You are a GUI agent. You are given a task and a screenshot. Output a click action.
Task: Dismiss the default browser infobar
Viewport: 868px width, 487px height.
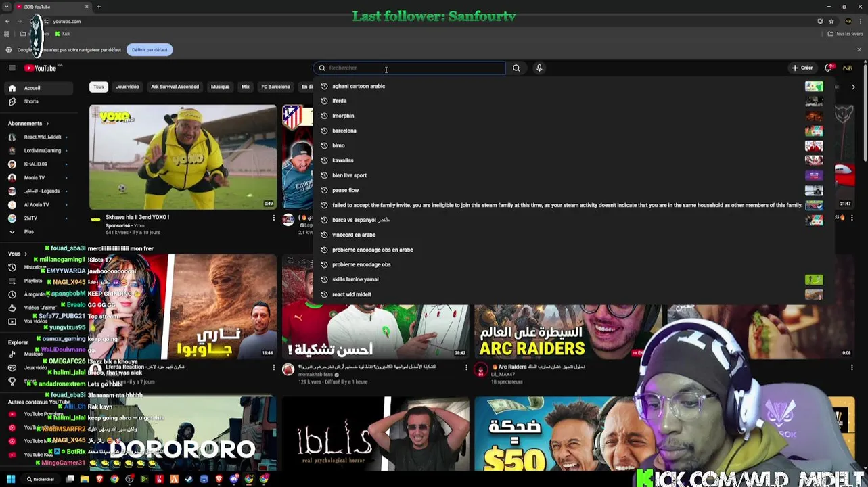coord(859,49)
